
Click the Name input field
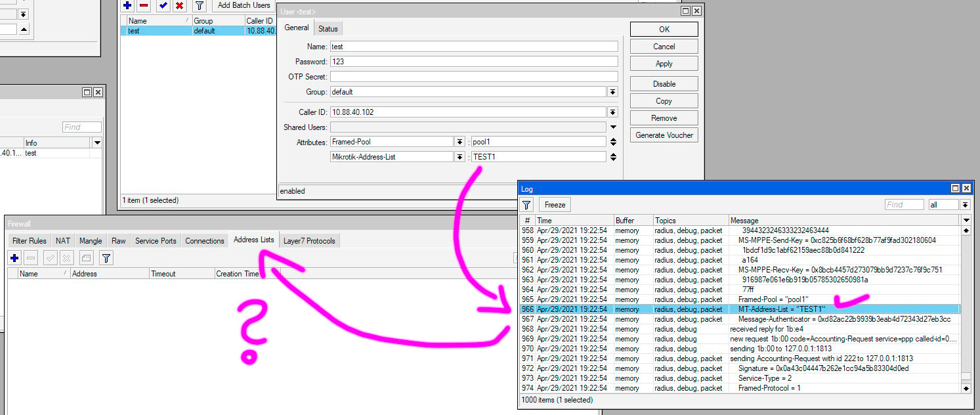(x=474, y=47)
